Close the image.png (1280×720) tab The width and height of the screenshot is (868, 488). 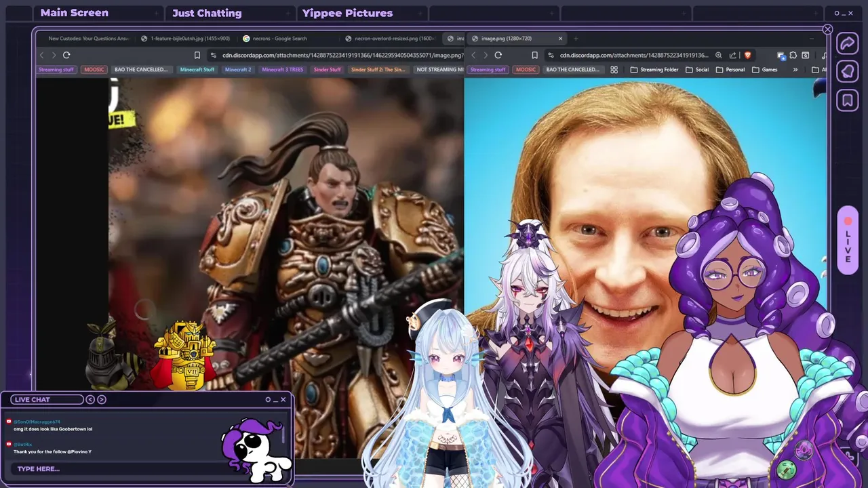pyautogui.click(x=560, y=39)
